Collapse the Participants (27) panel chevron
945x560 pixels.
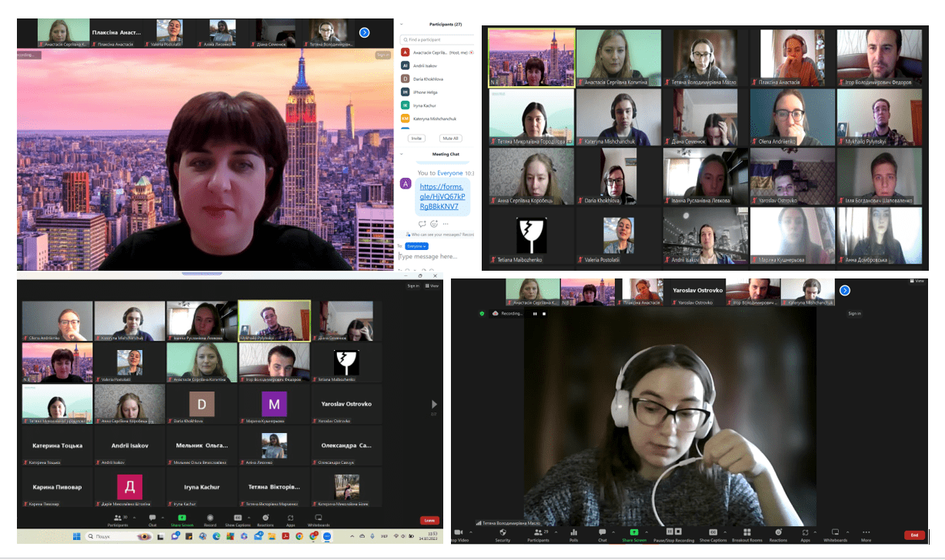pos(402,25)
